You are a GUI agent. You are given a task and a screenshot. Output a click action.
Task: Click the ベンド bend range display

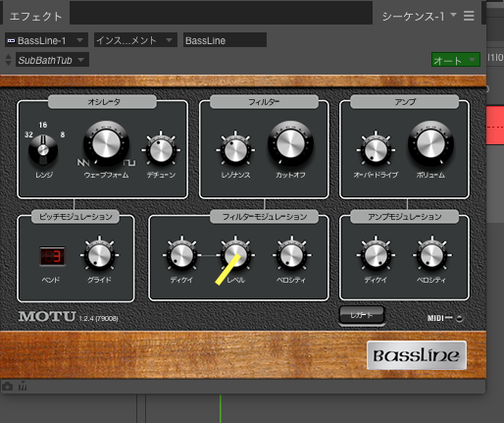pyautogui.click(x=52, y=256)
